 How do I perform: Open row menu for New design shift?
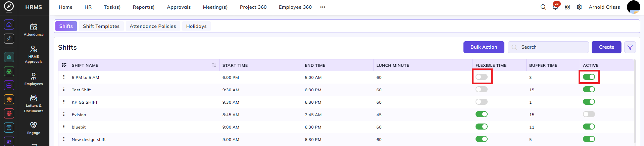pos(64,139)
